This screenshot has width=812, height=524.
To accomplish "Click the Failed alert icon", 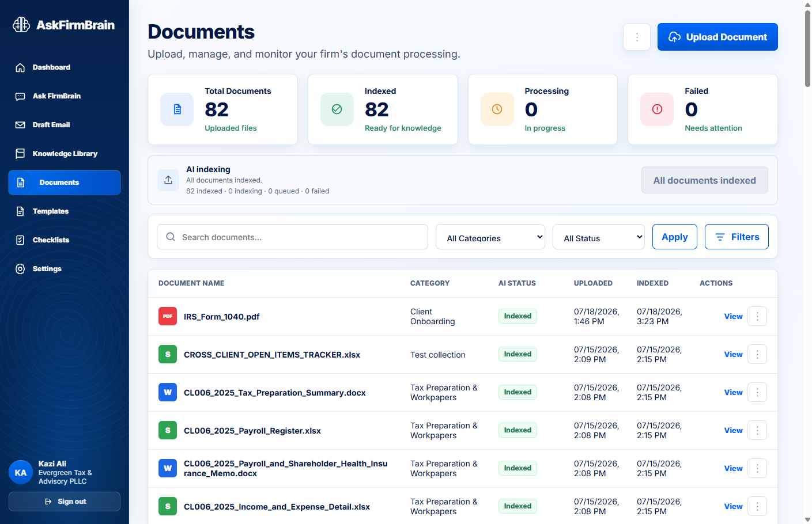I will 657,109.
